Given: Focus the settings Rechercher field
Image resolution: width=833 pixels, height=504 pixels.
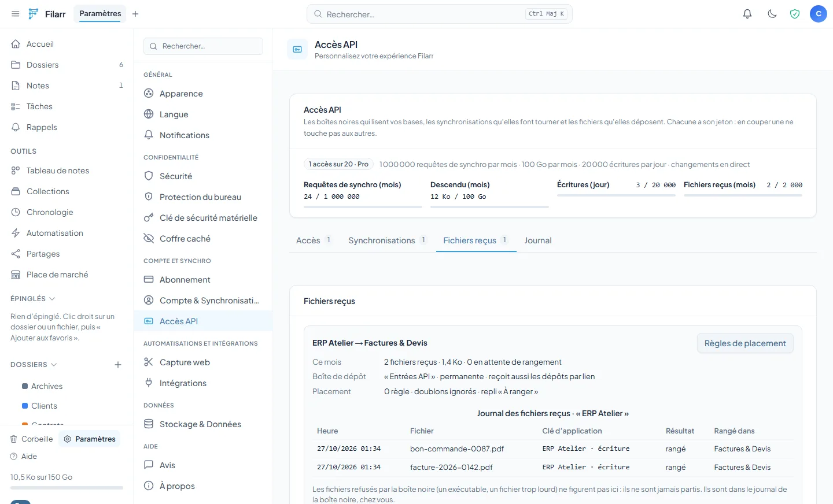Looking at the screenshot, I should click(x=203, y=46).
